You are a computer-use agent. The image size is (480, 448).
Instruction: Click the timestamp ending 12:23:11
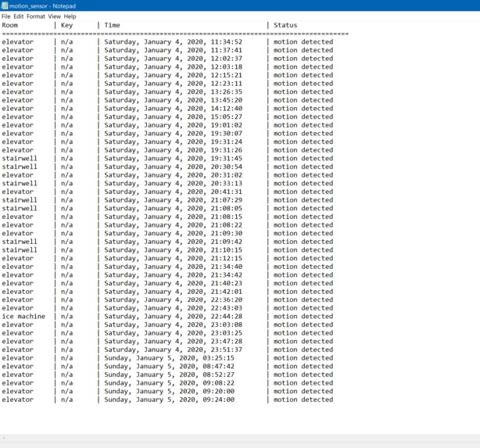coord(174,84)
